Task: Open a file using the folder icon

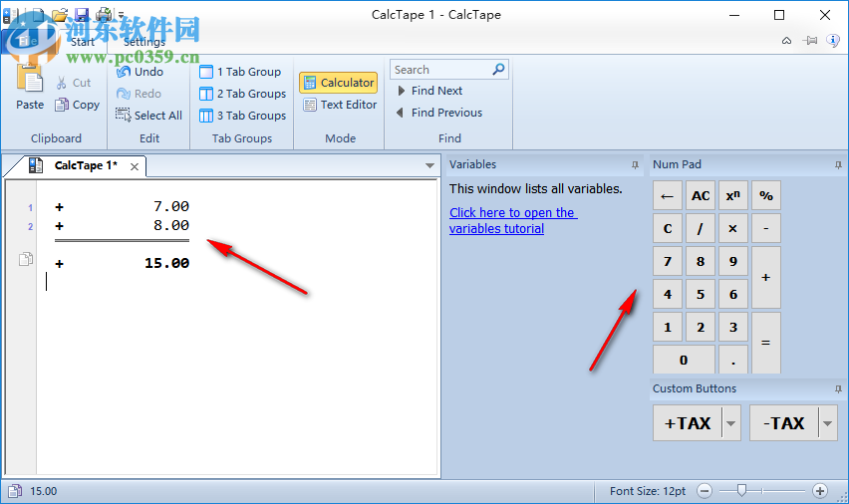Action: (x=60, y=14)
